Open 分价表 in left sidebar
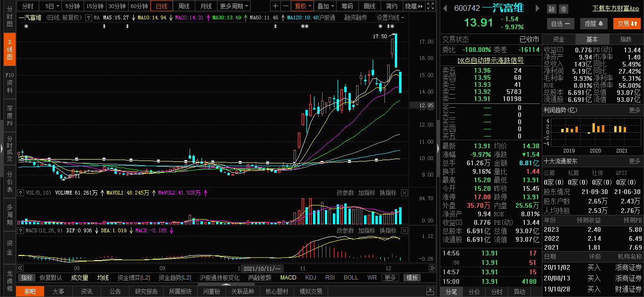 tap(9, 181)
